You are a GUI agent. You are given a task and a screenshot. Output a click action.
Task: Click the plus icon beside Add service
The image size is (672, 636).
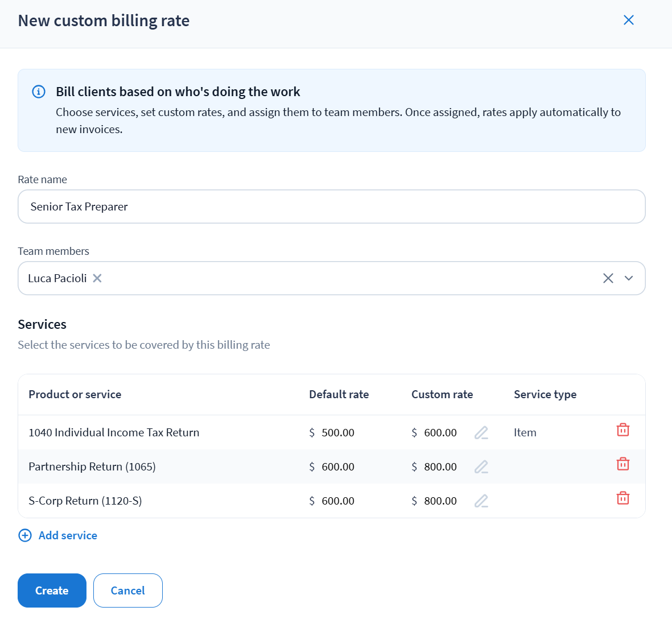click(25, 535)
